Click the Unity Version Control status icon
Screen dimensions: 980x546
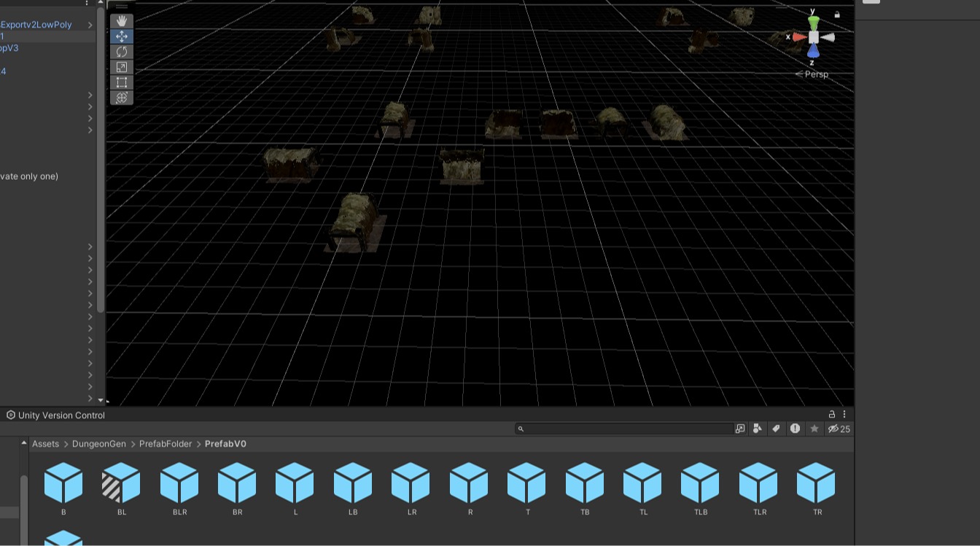[x=9, y=415]
